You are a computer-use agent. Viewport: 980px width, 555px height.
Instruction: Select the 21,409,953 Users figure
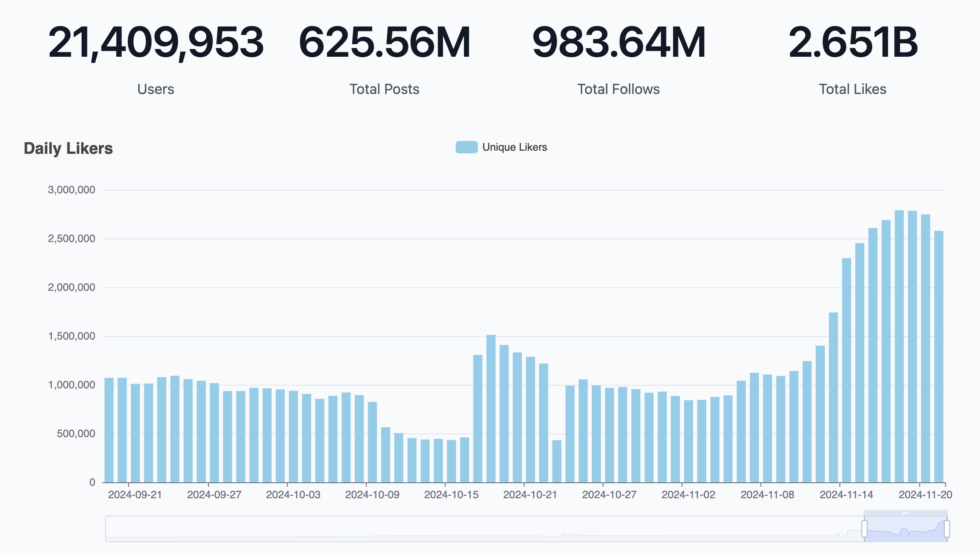[x=156, y=43]
